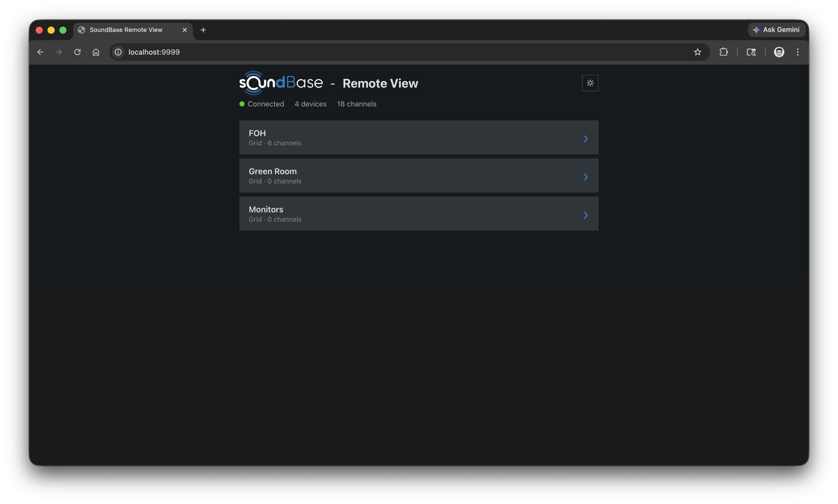The width and height of the screenshot is (838, 504).
Task: Expand the Green Room row chevron
Action: pos(585,177)
